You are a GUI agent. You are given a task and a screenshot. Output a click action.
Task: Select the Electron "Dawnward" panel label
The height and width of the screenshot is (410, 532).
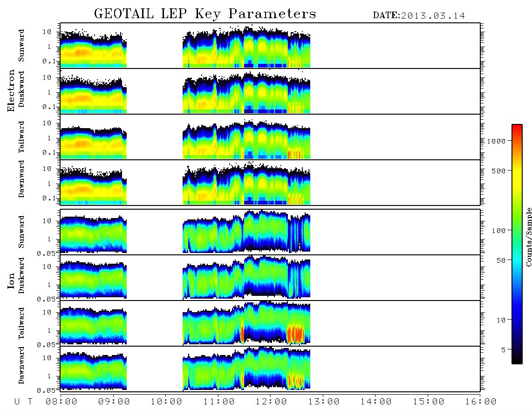(21, 179)
